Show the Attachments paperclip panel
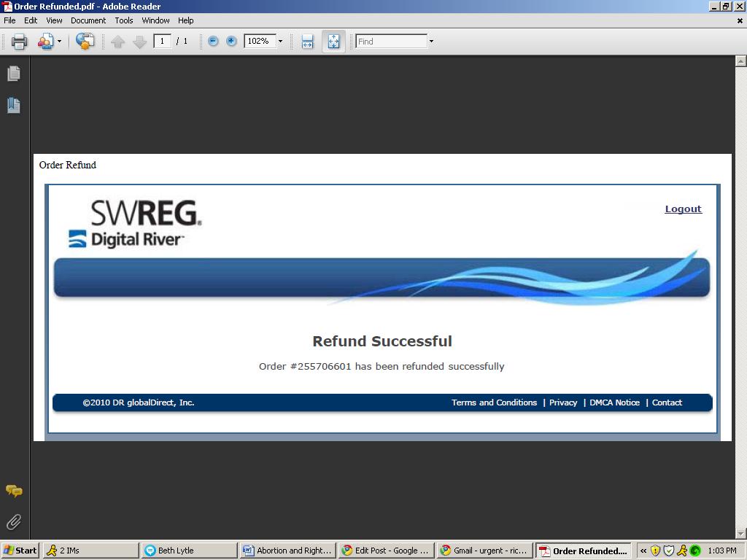 point(14,522)
